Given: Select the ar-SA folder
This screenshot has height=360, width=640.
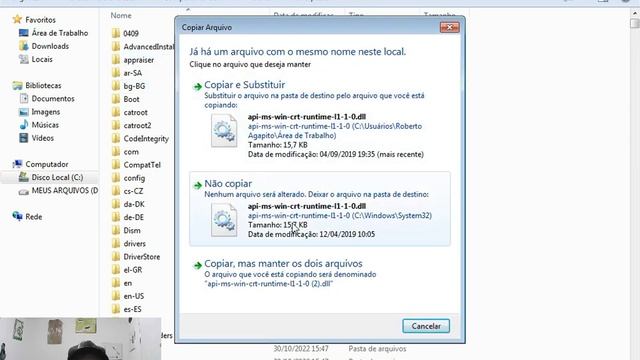Looking at the screenshot, I should click(x=133, y=73).
